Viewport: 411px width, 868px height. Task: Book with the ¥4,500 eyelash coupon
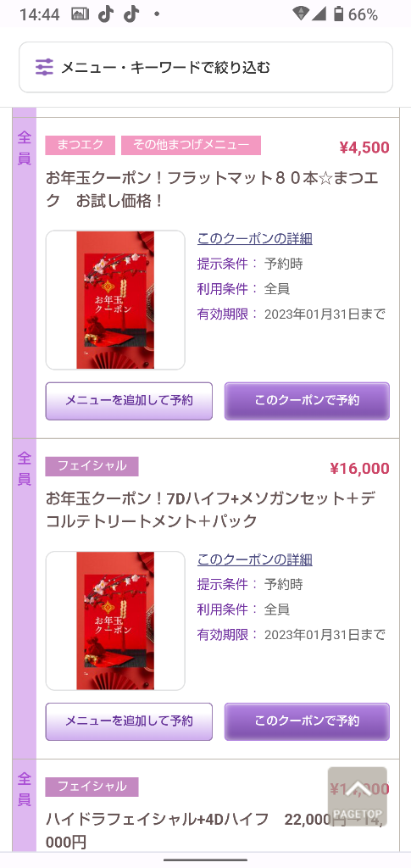[x=307, y=401]
